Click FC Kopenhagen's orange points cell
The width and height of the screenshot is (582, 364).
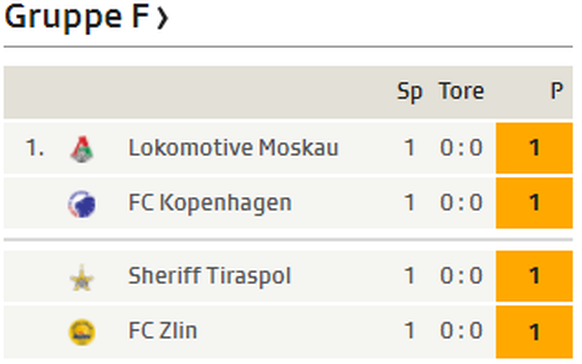pyautogui.click(x=534, y=203)
